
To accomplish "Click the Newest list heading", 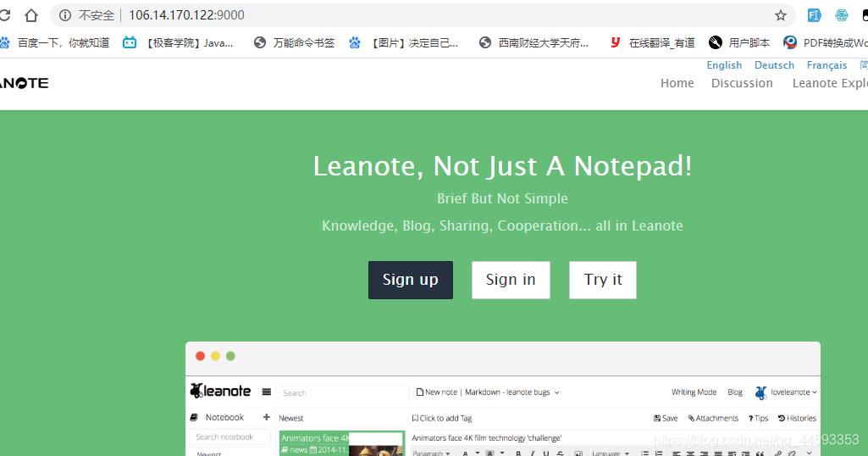I will click(291, 419).
